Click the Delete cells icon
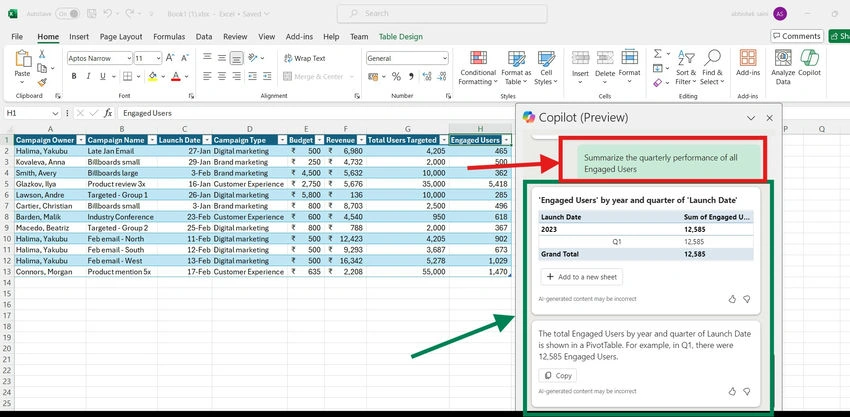This screenshot has height=417, width=850. pyautogui.click(x=605, y=57)
